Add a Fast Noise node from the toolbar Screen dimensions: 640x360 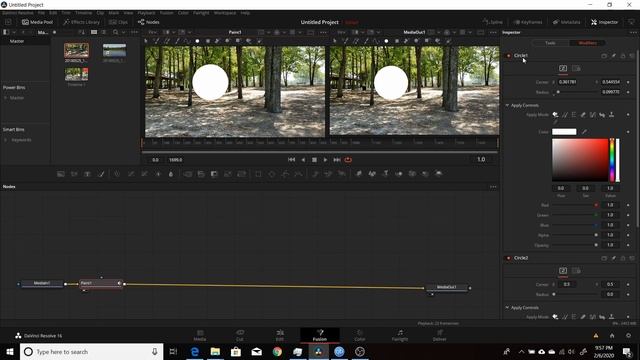(x=74, y=174)
